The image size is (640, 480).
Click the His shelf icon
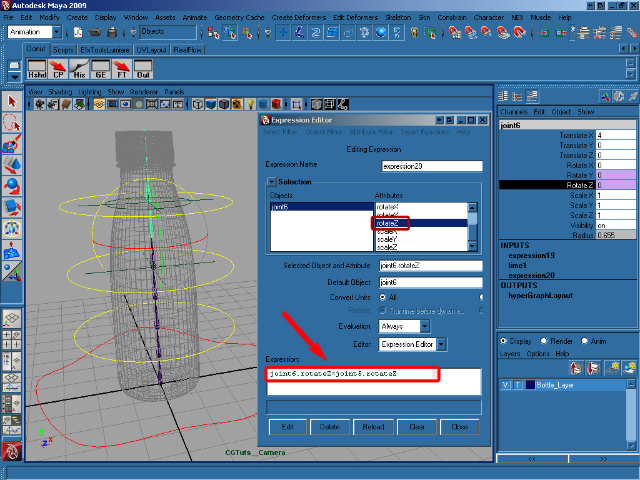[80, 69]
